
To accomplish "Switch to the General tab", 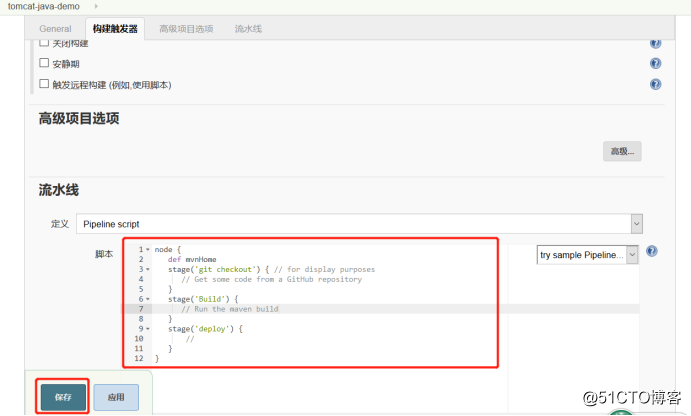I will click(55, 29).
